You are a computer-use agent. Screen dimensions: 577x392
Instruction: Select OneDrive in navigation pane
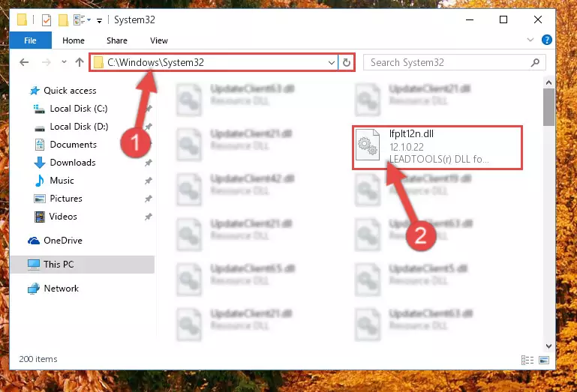tap(63, 241)
